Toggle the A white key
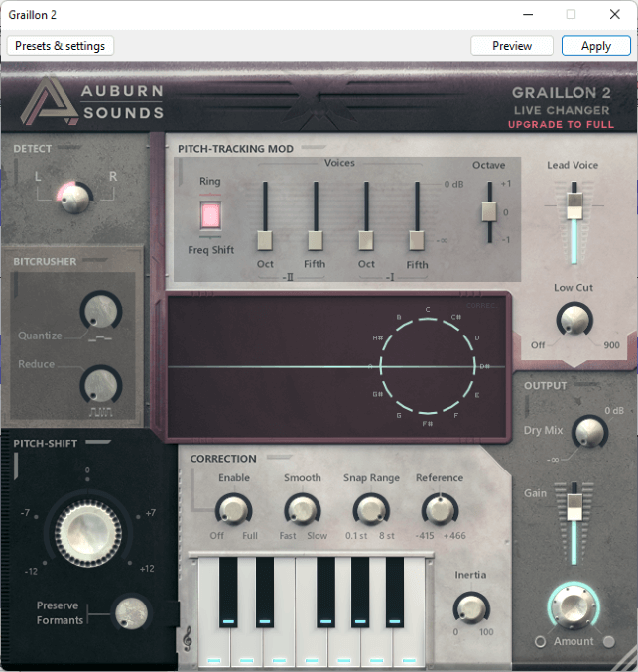Image resolution: width=638 pixels, height=672 pixels. pyautogui.click(x=377, y=647)
